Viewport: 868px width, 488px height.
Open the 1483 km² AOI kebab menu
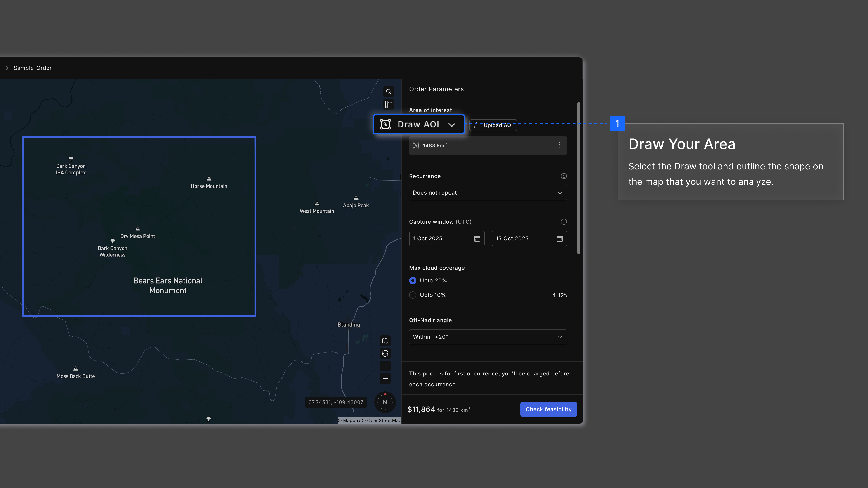click(x=559, y=145)
